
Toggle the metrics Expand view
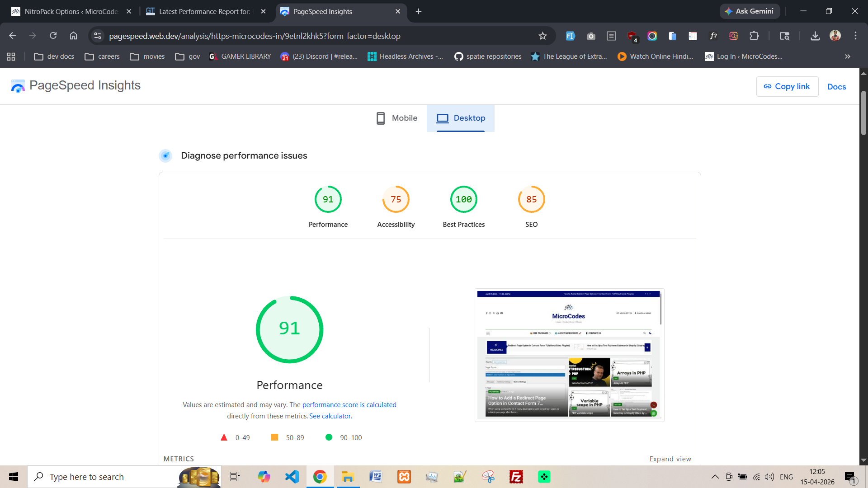pos(670,459)
